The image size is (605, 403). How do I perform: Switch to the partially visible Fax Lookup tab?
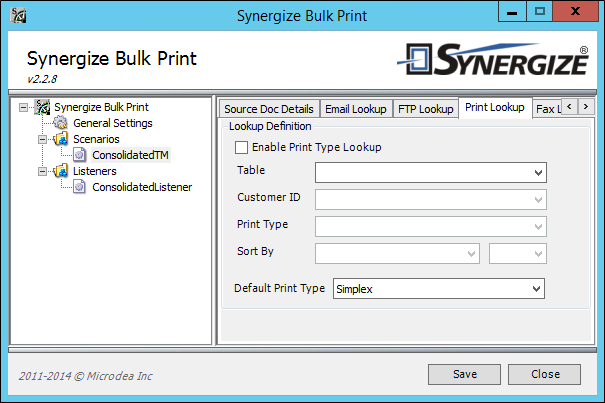pos(547,109)
